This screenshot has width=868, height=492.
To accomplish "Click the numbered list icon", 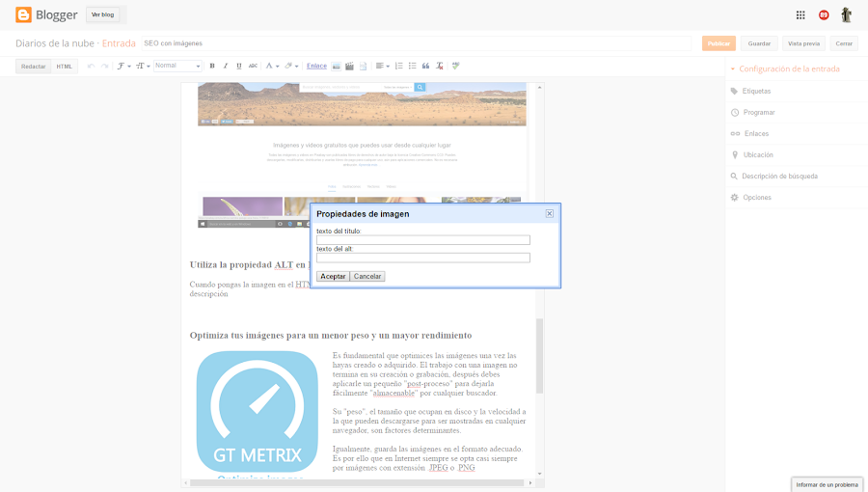I will click(398, 66).
